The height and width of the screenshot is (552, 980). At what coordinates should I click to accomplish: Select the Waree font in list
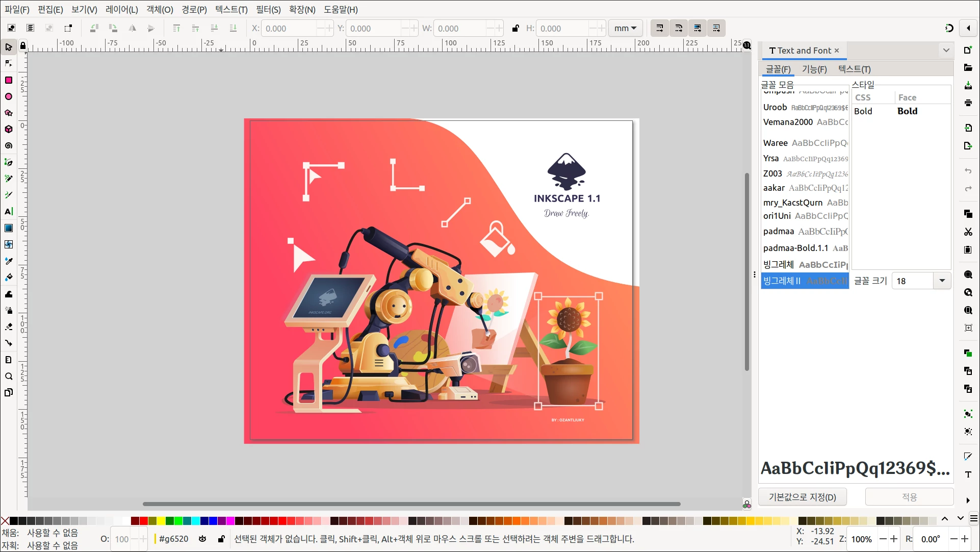775,143
